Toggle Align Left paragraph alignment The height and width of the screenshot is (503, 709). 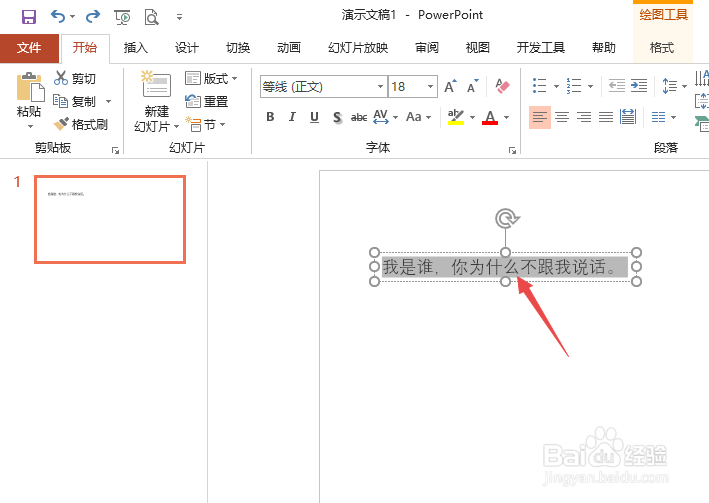[540, 118]
